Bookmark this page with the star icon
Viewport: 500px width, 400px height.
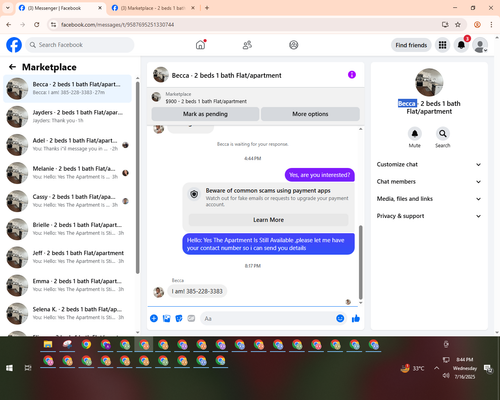[458, 25]
